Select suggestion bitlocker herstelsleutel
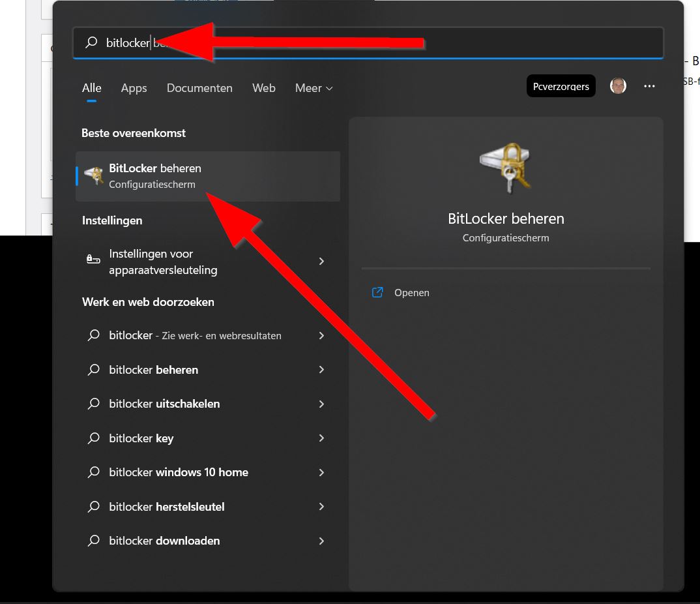The width and height of the screenshot is (700, 604). coord(208,507)
